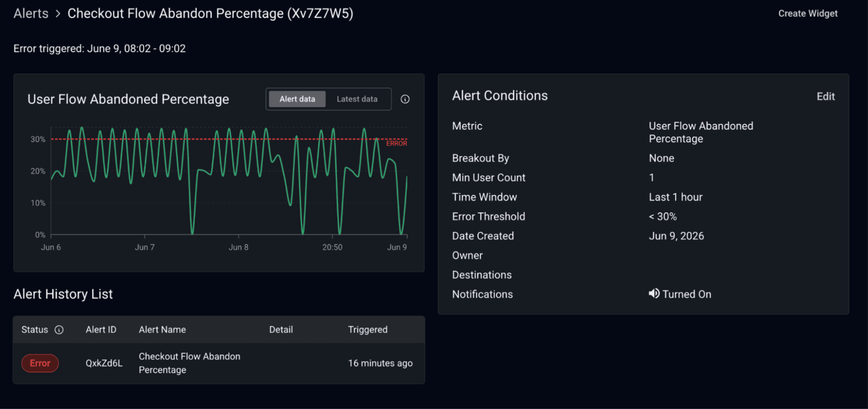Click the Jun 8 label on chart axis
Viewport: 868px width, 409px height.
click(x=238, y=247)
